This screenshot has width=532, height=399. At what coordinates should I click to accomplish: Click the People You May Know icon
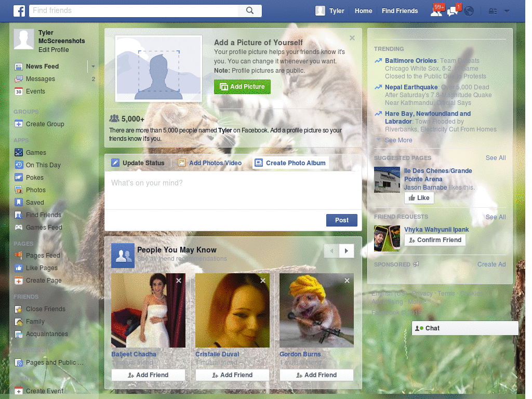click(x=123, y=256)
